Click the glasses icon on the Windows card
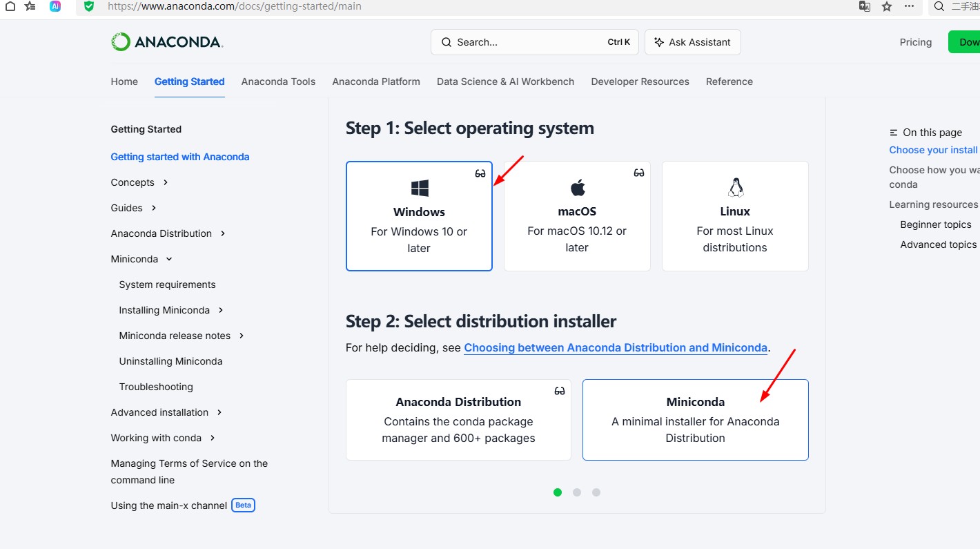This screenshot has height=549, width=980. 480,173
